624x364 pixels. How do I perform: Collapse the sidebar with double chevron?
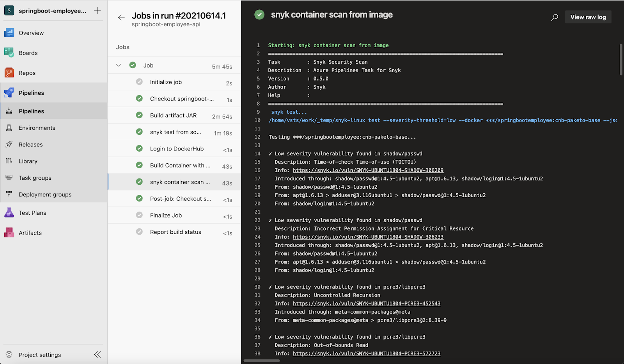coord(97,354)
